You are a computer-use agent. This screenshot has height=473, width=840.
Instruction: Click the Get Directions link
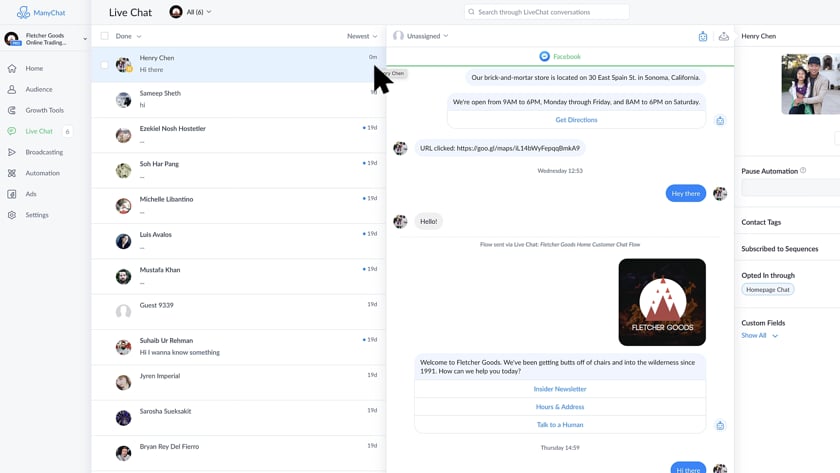[576, 120]
